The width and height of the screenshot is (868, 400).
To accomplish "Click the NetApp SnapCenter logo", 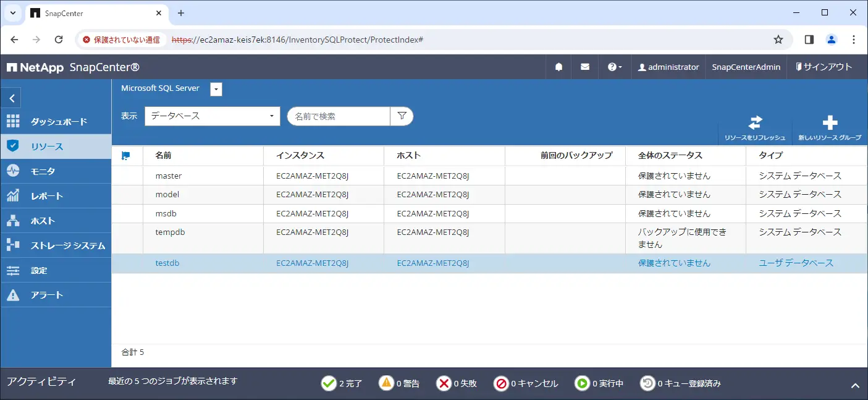I will (73, 67).
